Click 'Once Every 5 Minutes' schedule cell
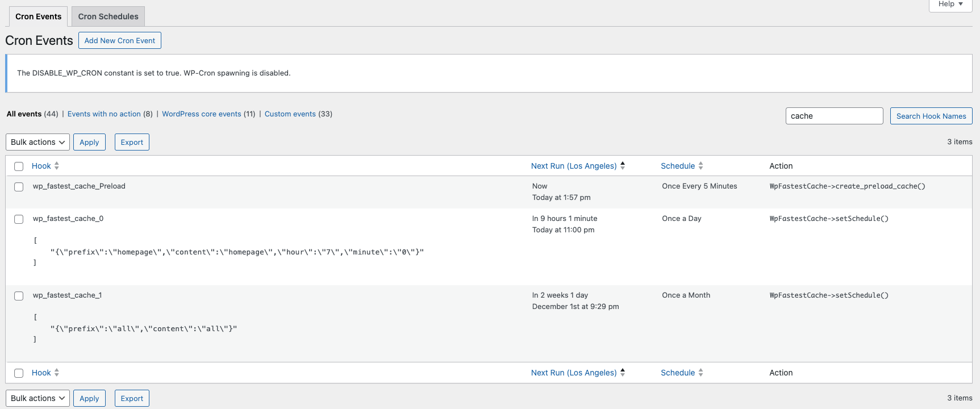The height and width of the screenshot is (409, 980). (x=699, y=186)
